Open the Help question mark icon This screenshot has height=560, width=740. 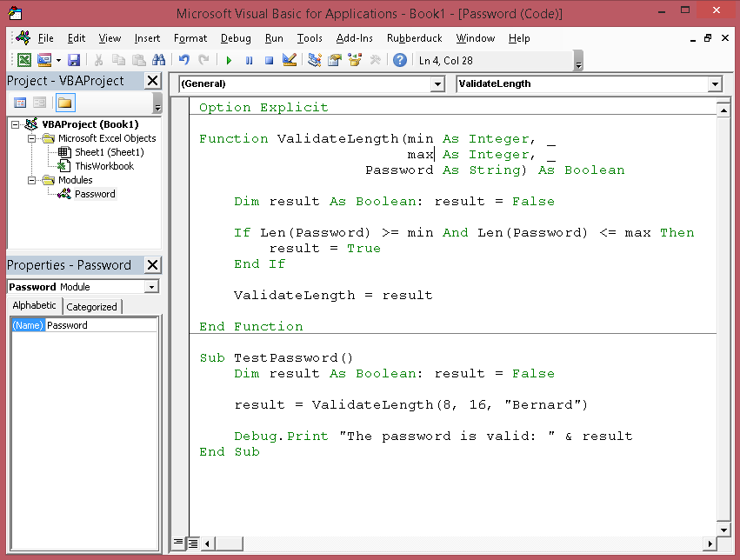(400, 60)
